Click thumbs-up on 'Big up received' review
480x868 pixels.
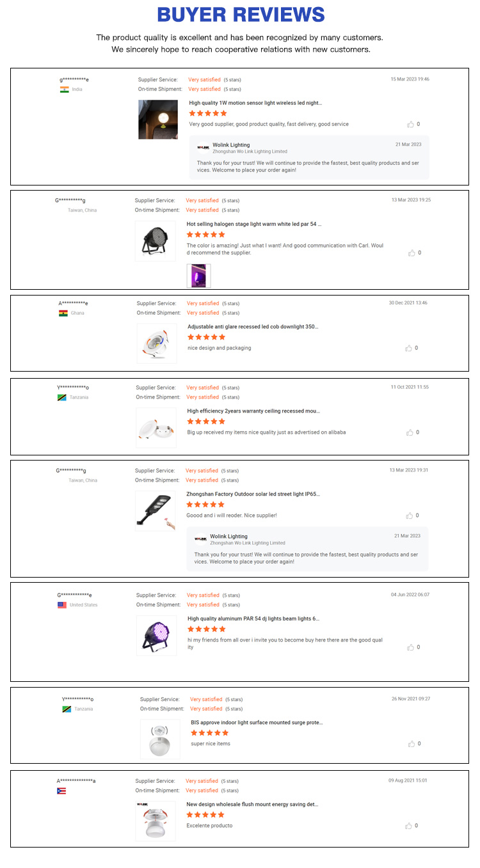pyautogui.click(x=410, y=432)
